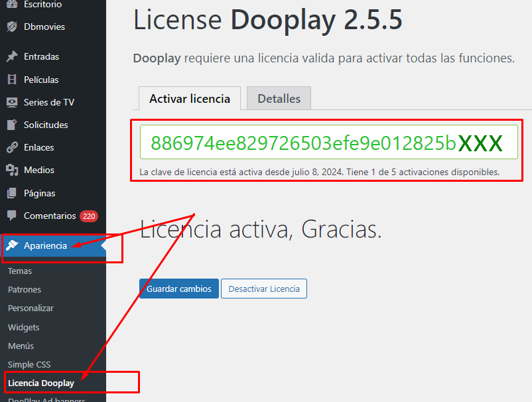Viewport: 532px width, 402px height.
Task: Click the 220 comments count badge
Action: (x=89, y=216)
